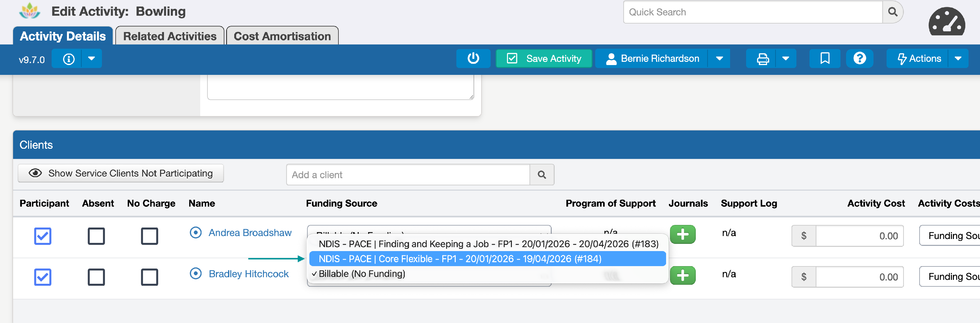Click the radio icon beside Andrea Broadshaw
Screen dimensions: 980x323
tap(196, 232)
